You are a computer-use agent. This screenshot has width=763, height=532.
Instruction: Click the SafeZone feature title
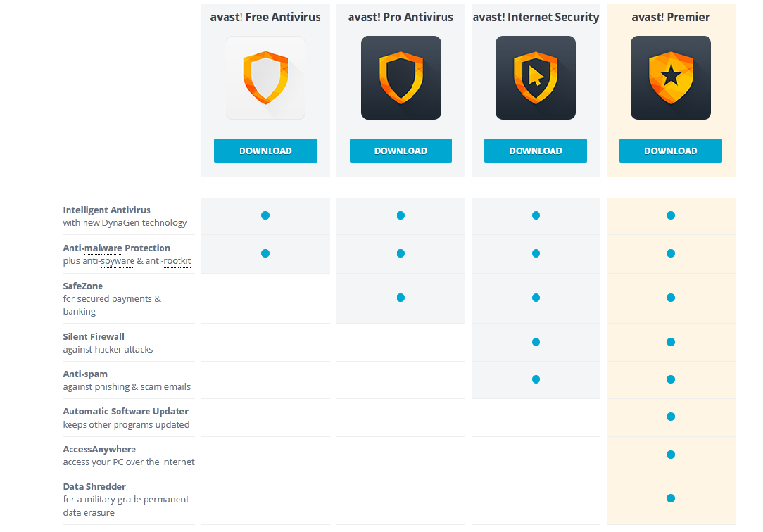tap(83, 286)
